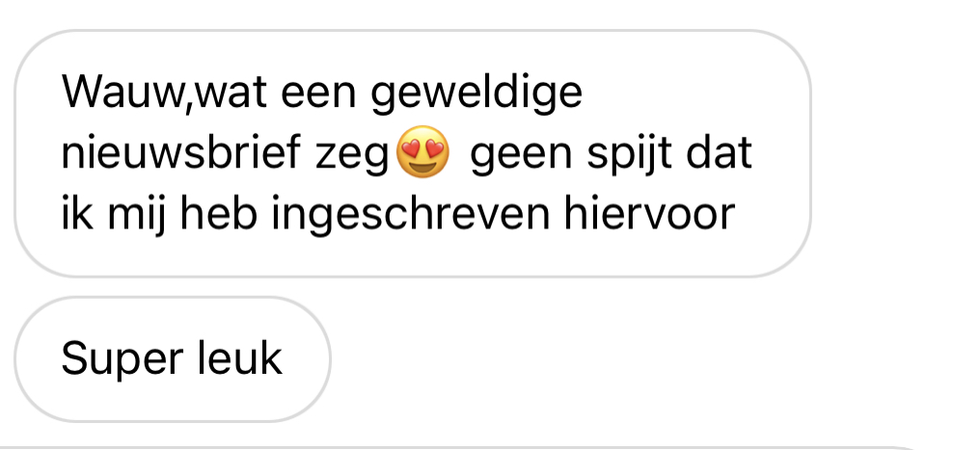
Task: Click the heart-eyes emoji in the message
Action: [423, 151]
